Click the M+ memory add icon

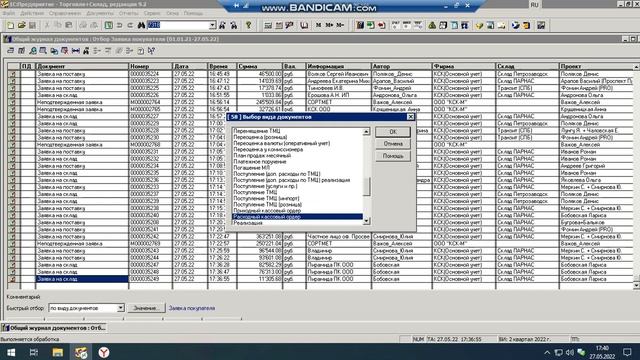(329, 25)
